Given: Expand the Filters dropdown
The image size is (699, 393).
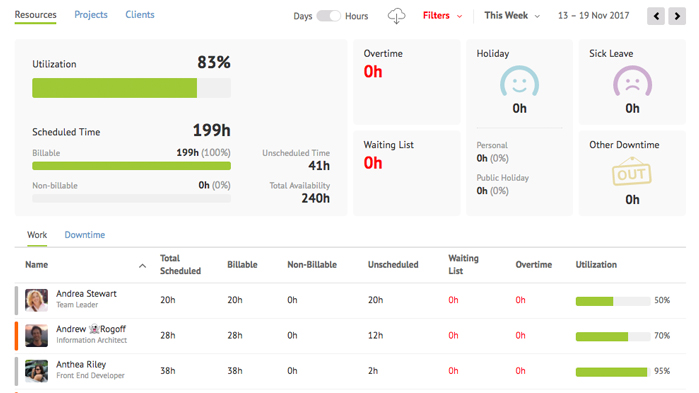Looking at the screenshot, I should point(442,16).
